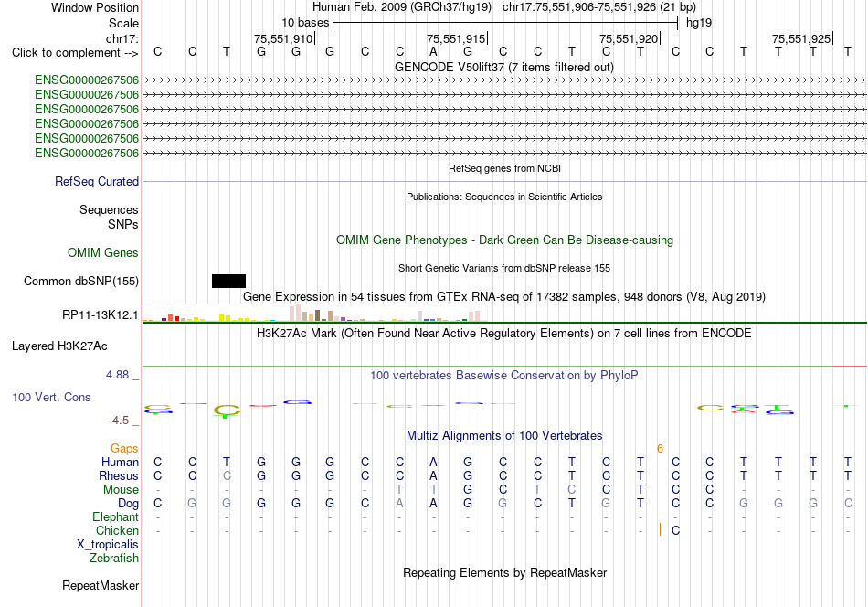Viewport: 868px width, 607px height.
Task: Click the 75,551,925 position marker
Action: (x=802, y=38)
